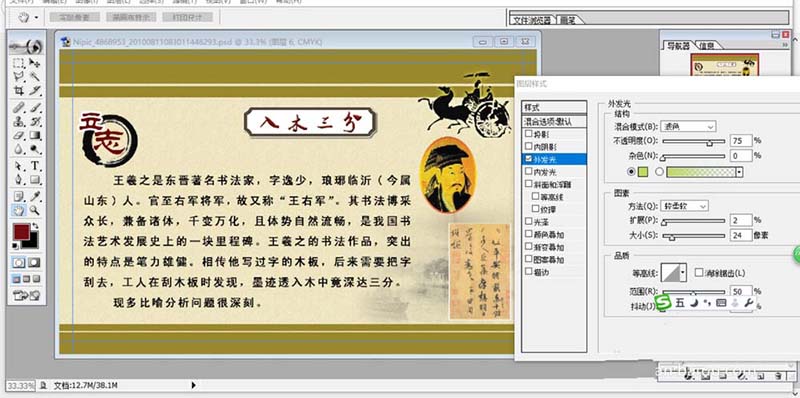800x398 pixels.
Task: Select the Zoom magnifier tool
Action: point(35,210)
